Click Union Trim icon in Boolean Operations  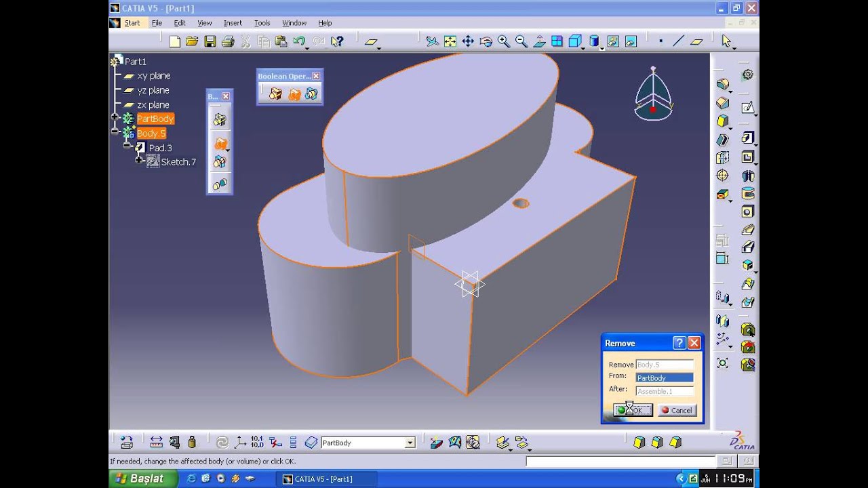coord(311,94)
